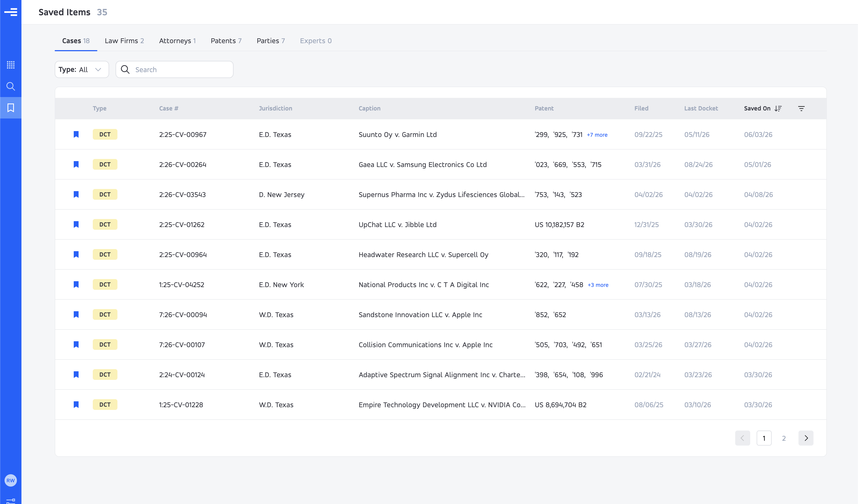Open the Experts tab
This screenshot has height=504, width=858.
point(316,40)
